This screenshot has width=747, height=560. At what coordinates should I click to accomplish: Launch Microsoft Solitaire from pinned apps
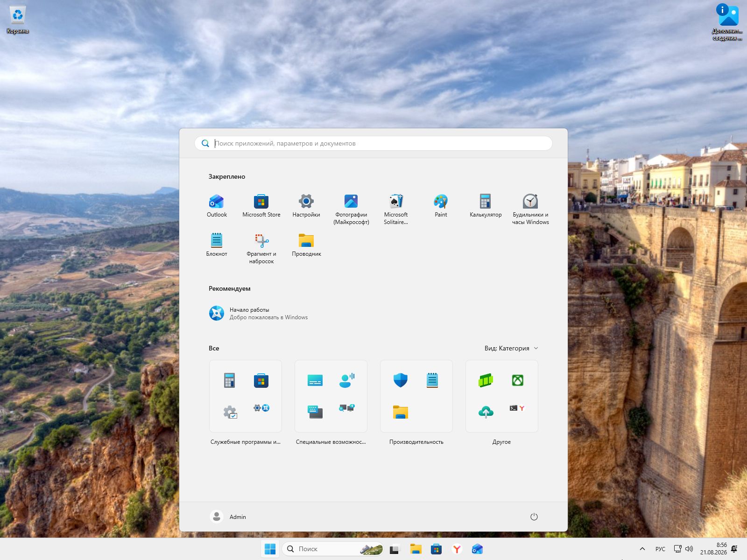click(x=396, y=209)
